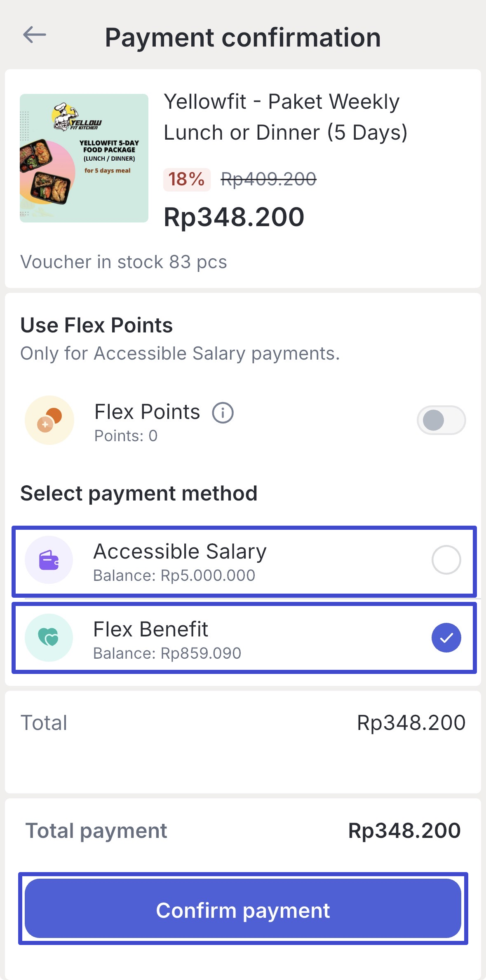Select the Accessible Salary radio button
This screenshot has width=486, height=980.
pyautogui.click(x=446, y=560)
